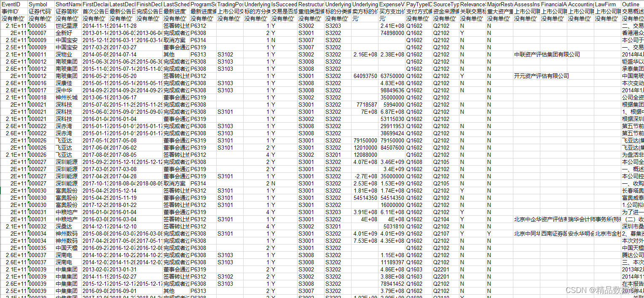Click the LastSched header cell
644x298 pixels.
[176, 4]
